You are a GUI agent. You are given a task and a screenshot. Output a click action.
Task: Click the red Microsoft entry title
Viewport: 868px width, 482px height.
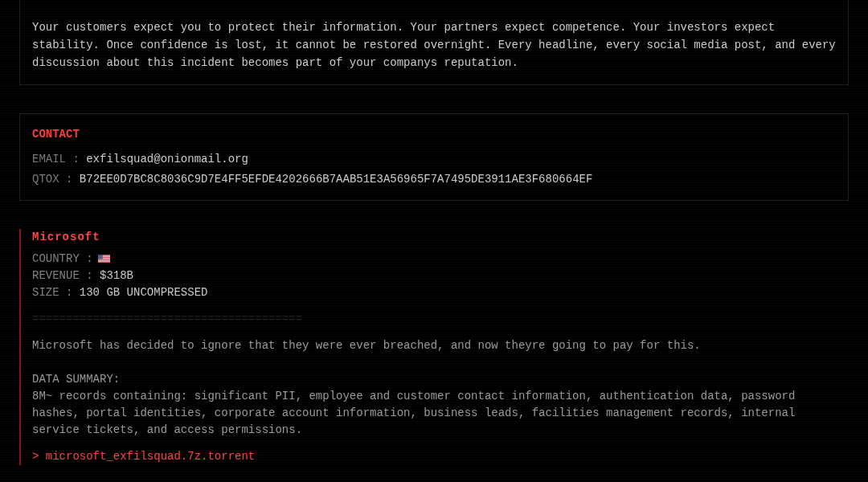tap(65, 237)
